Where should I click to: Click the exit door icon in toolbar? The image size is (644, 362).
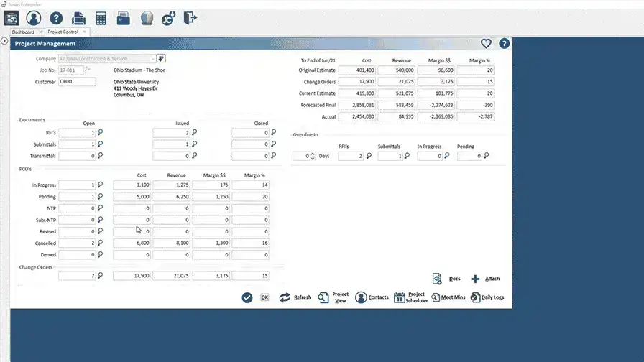(x=190, y=18)
